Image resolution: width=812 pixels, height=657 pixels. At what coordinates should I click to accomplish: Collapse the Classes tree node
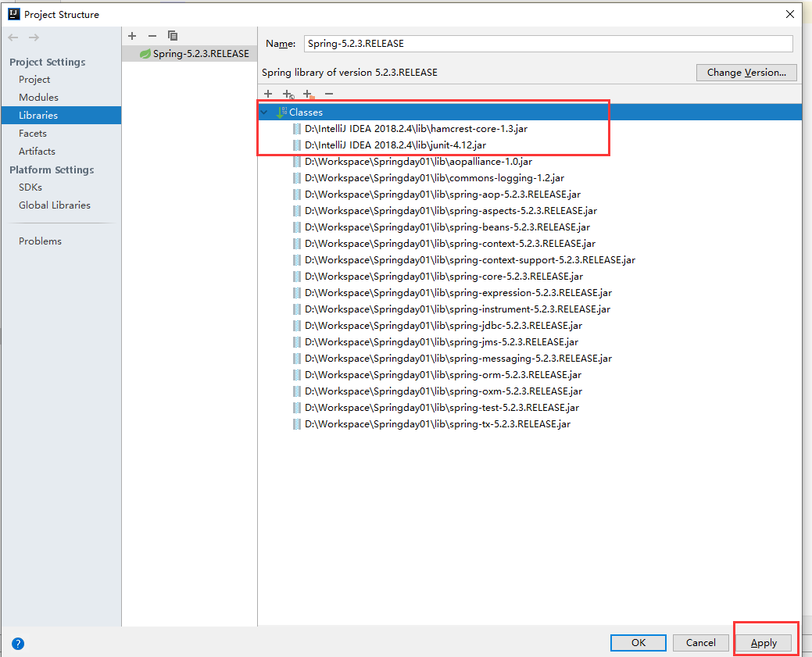point(265,112)
